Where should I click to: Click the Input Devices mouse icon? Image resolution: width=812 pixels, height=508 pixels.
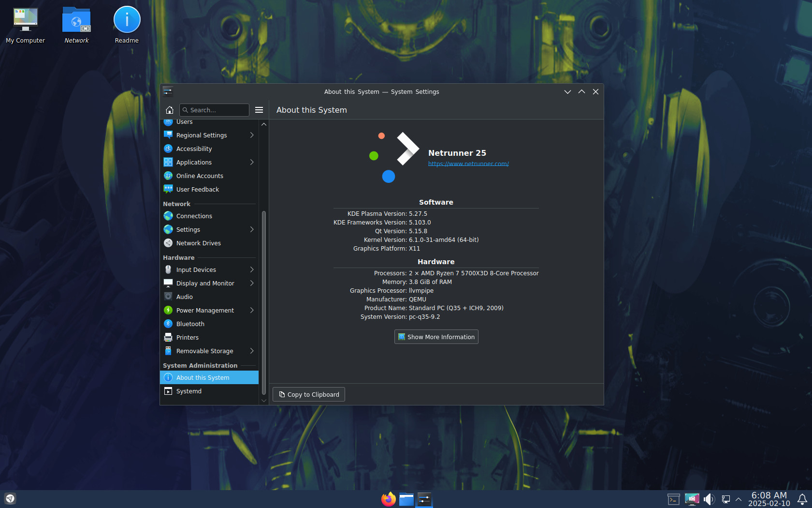click(168, 269)
